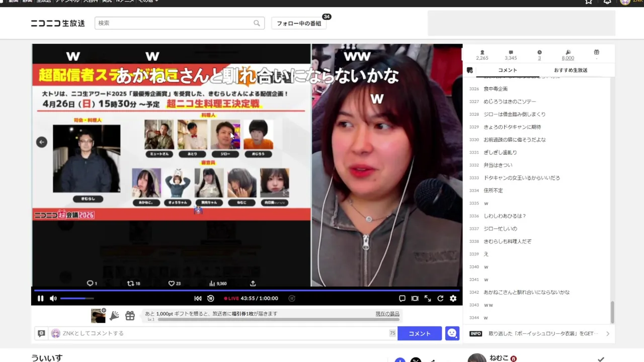Open comment command settings icon left of input
The height and width of the screenshot is (362, 644).
[x=41, y=333]
